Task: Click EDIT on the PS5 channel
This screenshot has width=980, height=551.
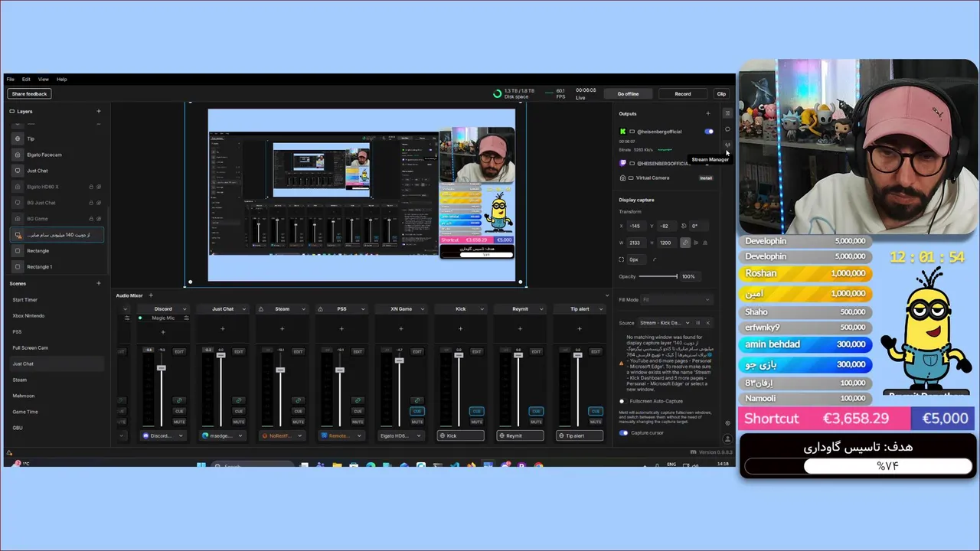Action: point(358,351)
